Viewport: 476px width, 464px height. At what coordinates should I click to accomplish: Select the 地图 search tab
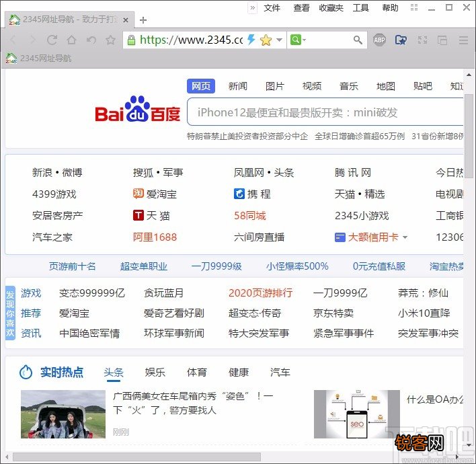click(386, 86)
